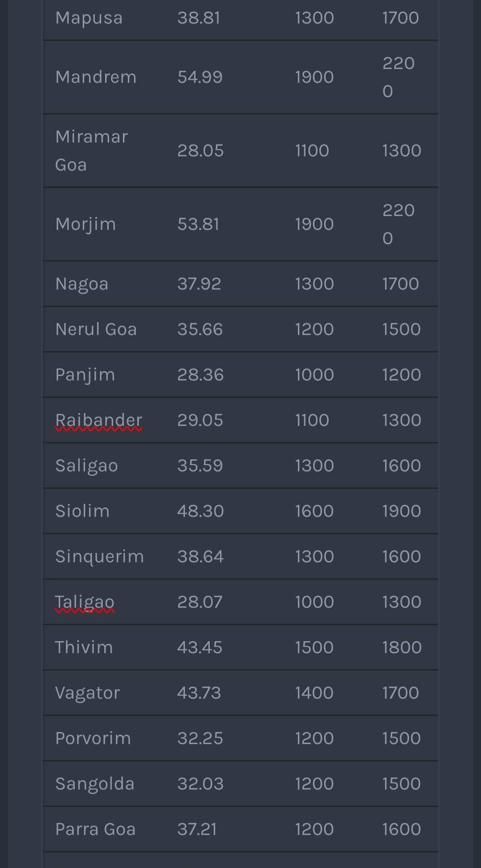This screenshot has width=481, height=868.
Task: Click the Vagator row label
Action: 87,693
